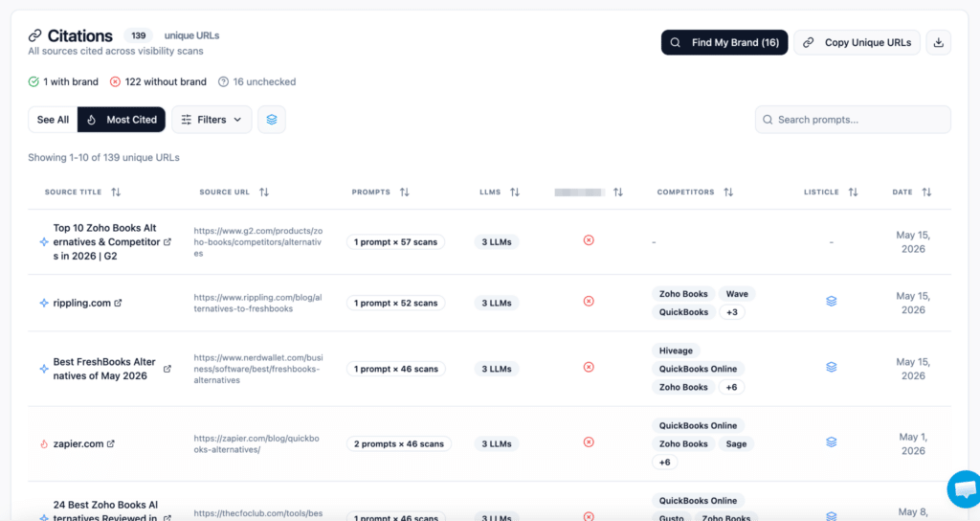Click the G2 zoho-books competitors URL

[258, 242]
